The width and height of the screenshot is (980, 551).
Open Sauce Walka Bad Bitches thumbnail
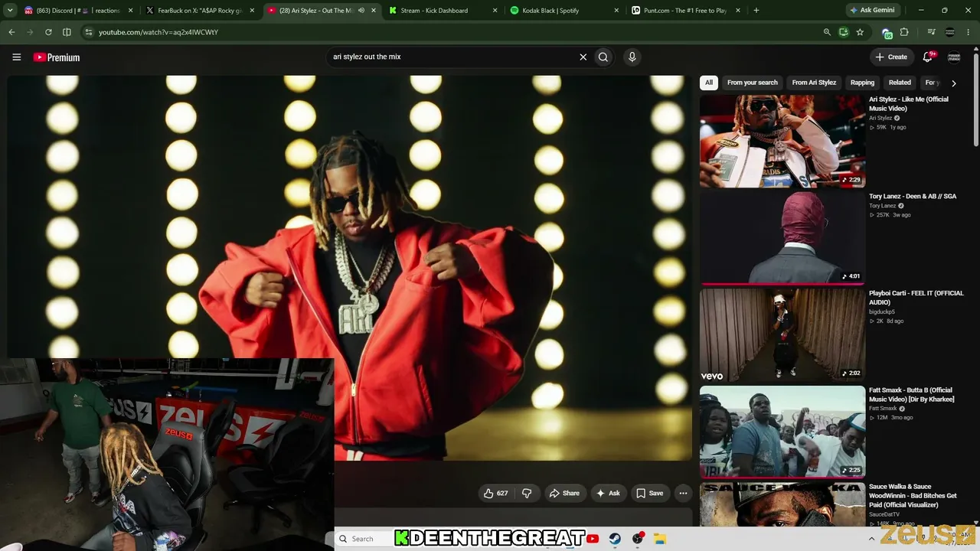[782, 505]
